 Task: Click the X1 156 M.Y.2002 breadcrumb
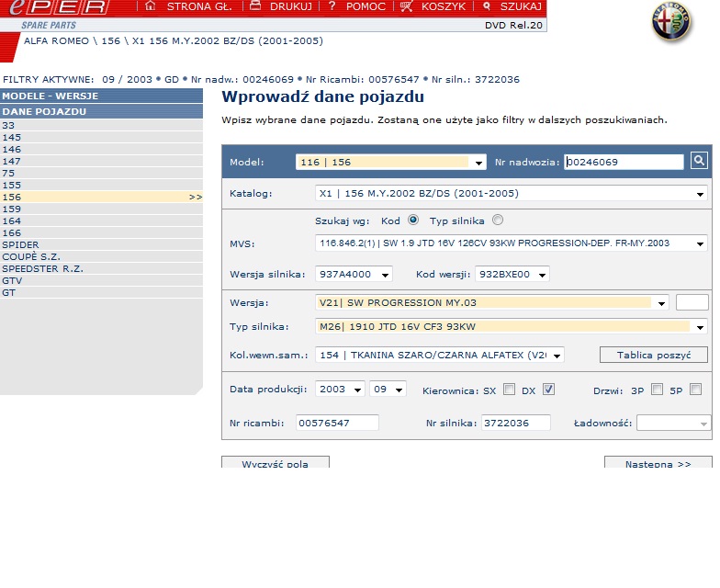click(x=228, y=40)
